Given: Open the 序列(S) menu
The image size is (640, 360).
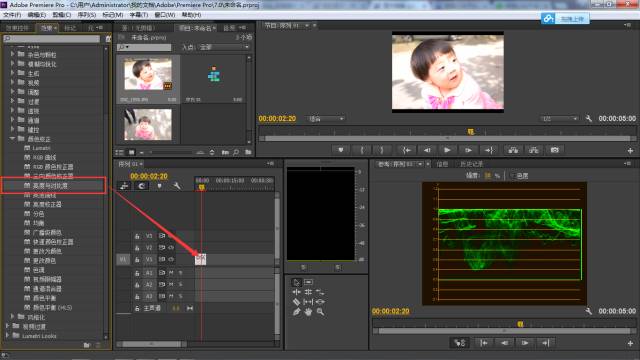Looking at the screenshot, I should [x=87, y=15].
